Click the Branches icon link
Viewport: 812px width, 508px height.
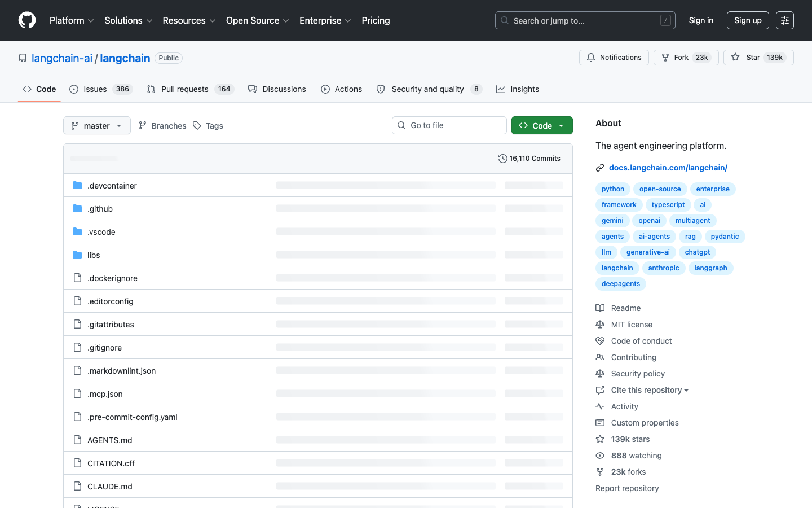pos(143,125)
